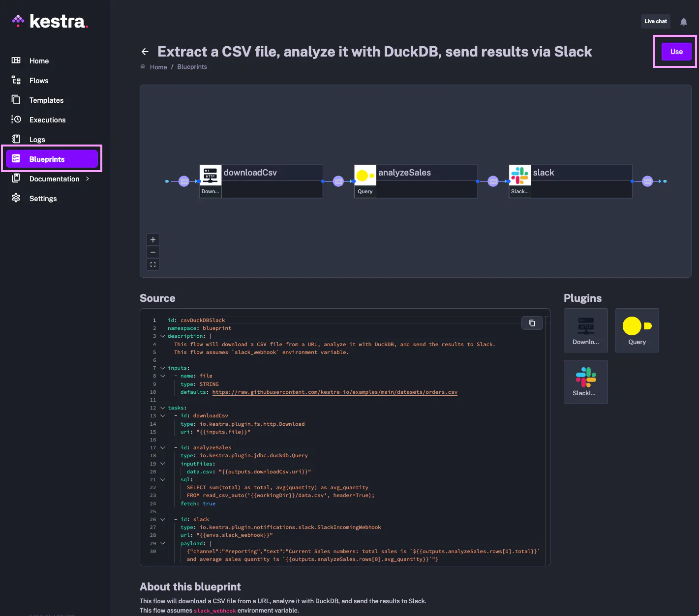Copy source code with the clipboard icon
699x616 pixels.
click(x=532, y=323)
